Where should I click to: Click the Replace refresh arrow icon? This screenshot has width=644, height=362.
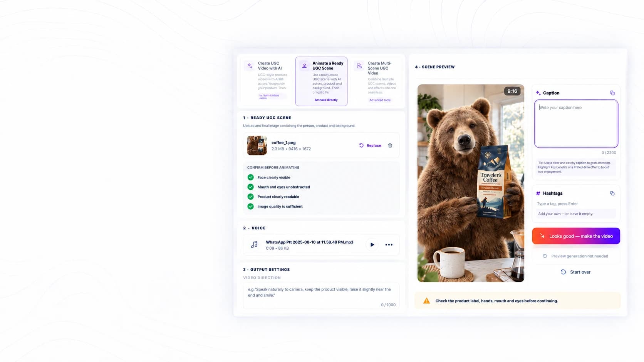(361, 145)
